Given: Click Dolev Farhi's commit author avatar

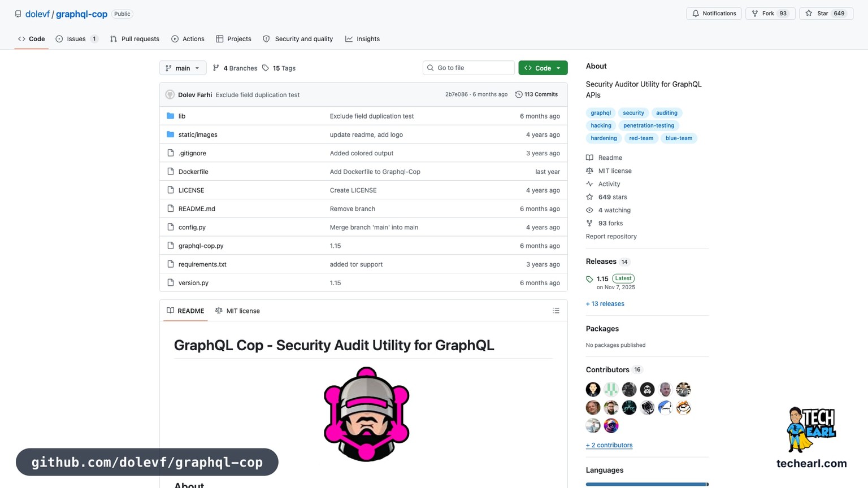Looking at the screenshot, I should pyautogui.click(x=170, y=95).
